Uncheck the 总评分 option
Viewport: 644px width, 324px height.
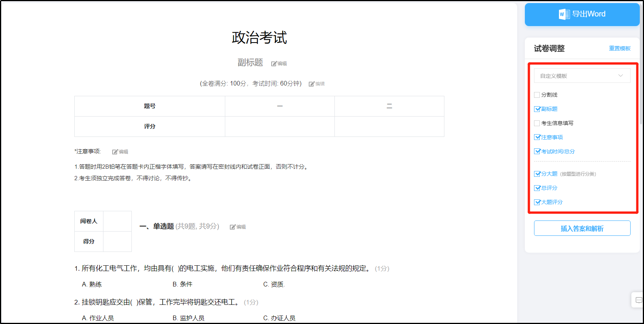coord(537,188)
